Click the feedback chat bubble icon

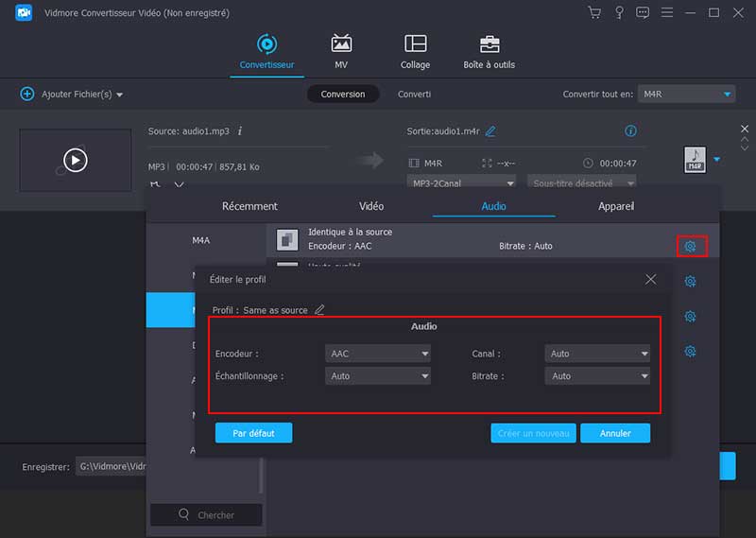click(643, 12)
